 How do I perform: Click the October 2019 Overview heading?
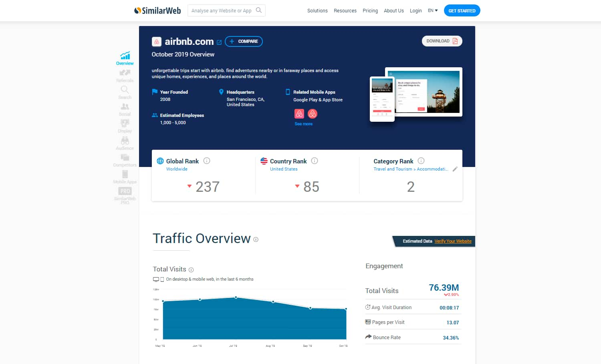(183, 54)
